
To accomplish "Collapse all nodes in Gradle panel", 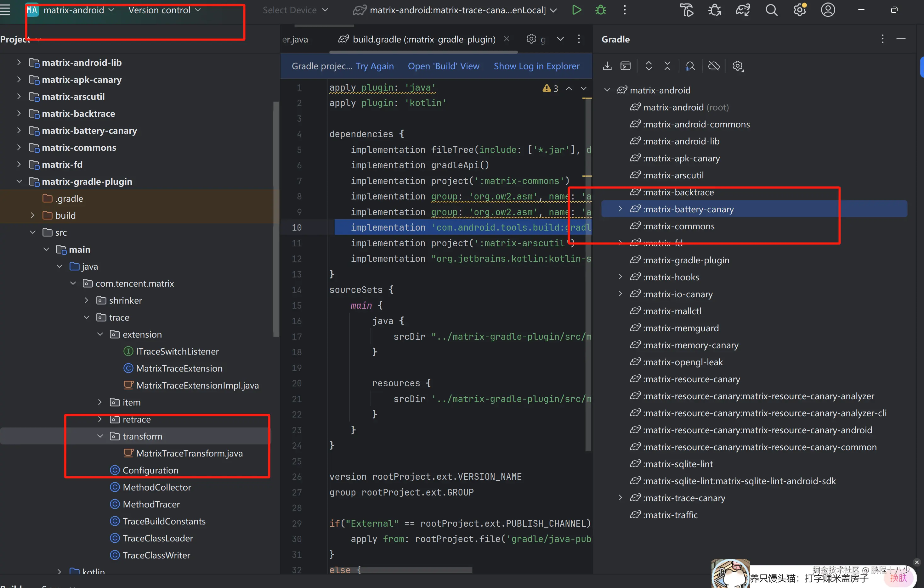I will point(667,66).
